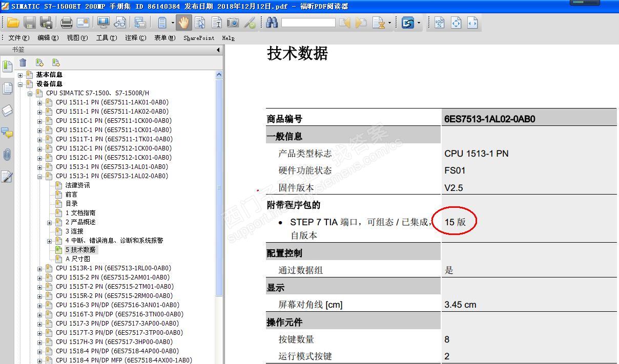Click the blue S logo icon

point(408,23)
